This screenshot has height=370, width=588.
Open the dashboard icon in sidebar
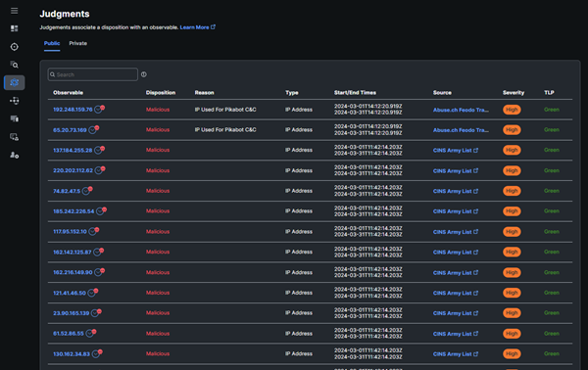tap(15, 28)
